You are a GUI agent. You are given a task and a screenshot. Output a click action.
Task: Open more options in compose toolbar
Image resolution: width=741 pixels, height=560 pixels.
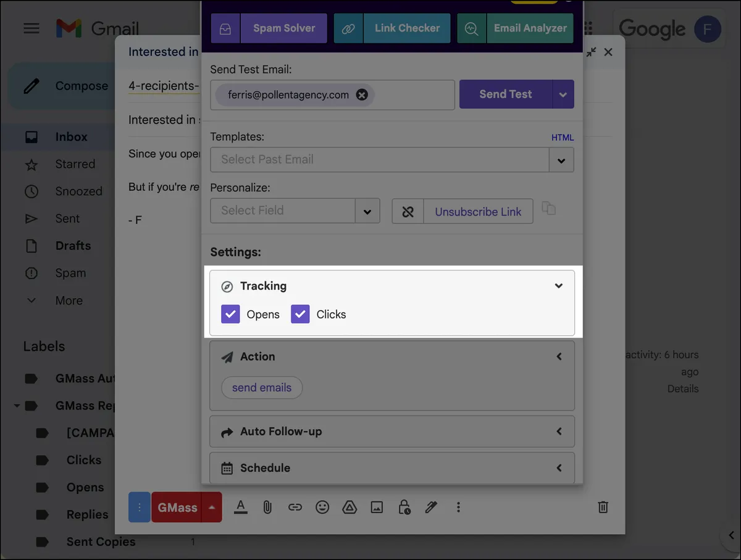(458, 508)
